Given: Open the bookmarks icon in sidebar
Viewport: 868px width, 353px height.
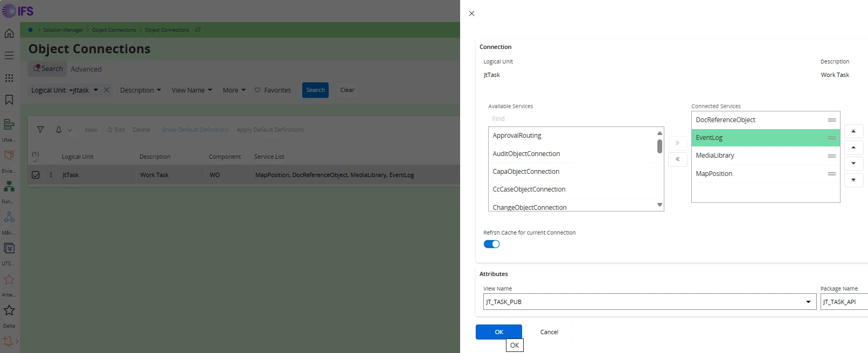Looking at the screenshot, I should [x=9, y=100].
